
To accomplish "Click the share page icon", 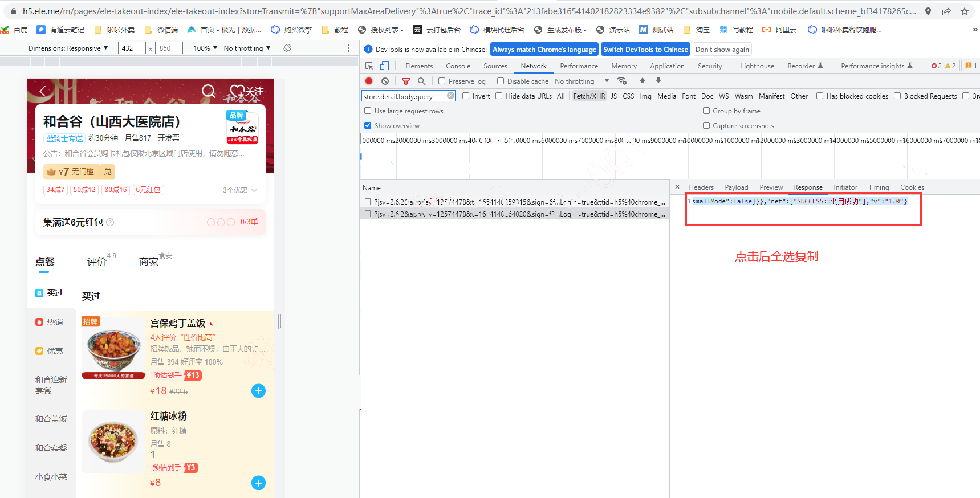I will click(x=946, y=11).
